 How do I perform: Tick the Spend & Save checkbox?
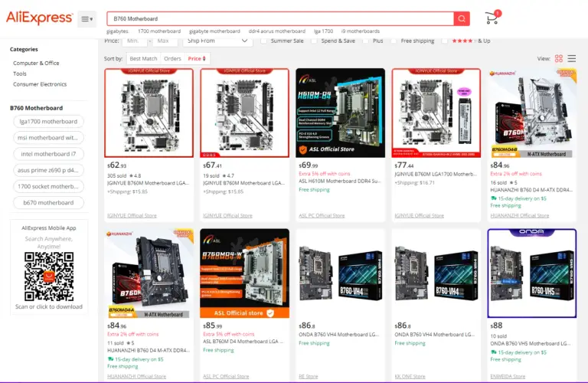[x=314, y=41]
